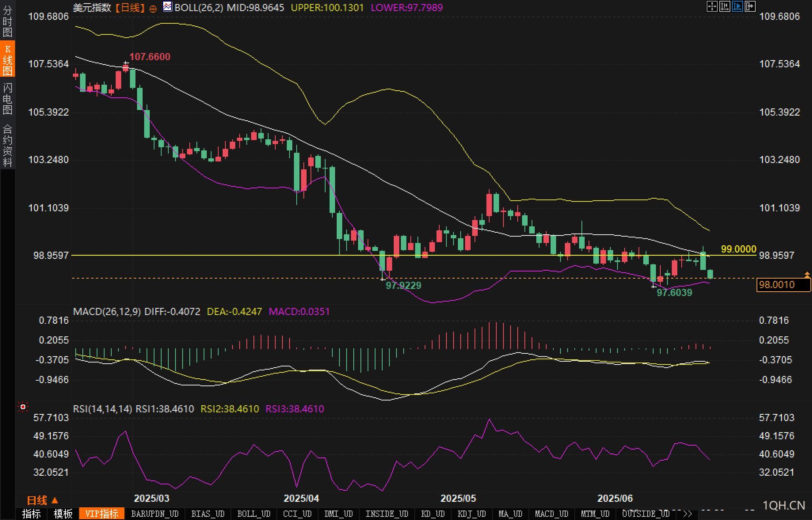
Task: Click the yellow 99.0000 horizontal price line label
Action: click(x=738, y=249)
